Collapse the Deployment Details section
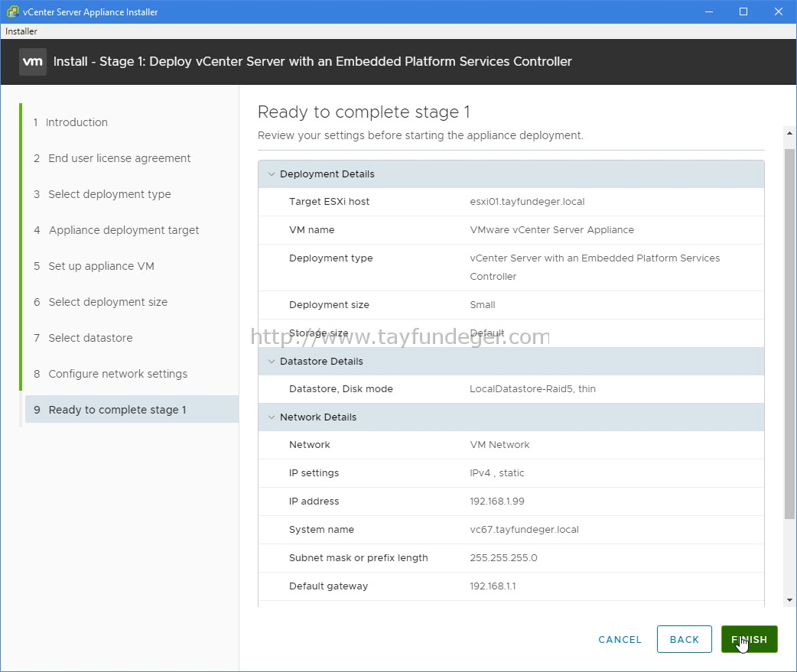The image size is (797, 672). coord(272,174)
